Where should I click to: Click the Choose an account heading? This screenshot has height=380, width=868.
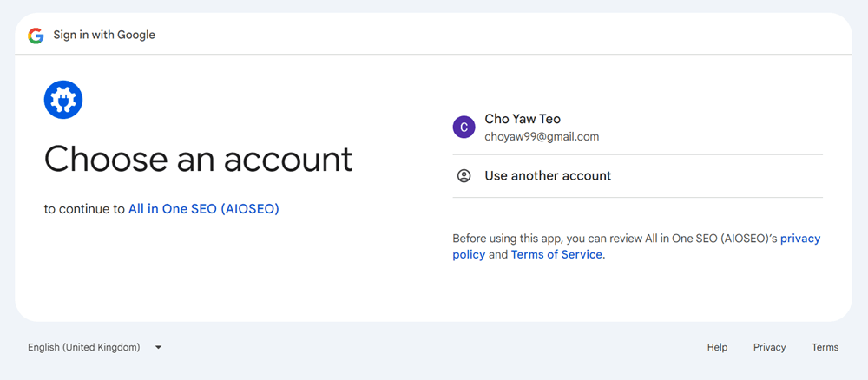[x=198, y=160]
